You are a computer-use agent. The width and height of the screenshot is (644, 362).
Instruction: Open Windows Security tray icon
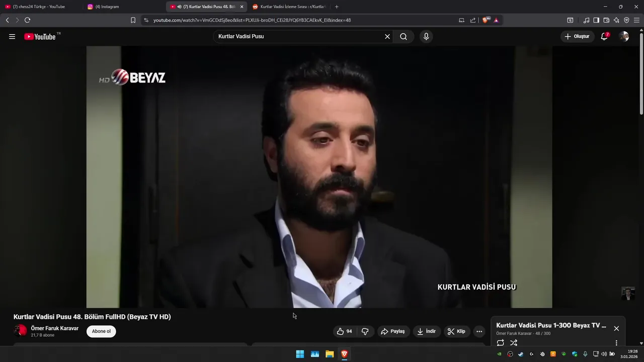click(x=575, y=354)
